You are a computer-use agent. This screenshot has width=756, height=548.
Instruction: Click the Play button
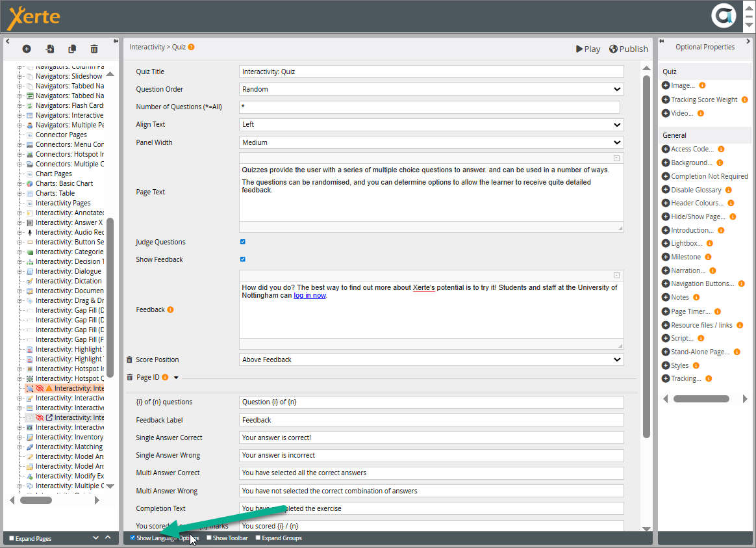tap(588, 49)
